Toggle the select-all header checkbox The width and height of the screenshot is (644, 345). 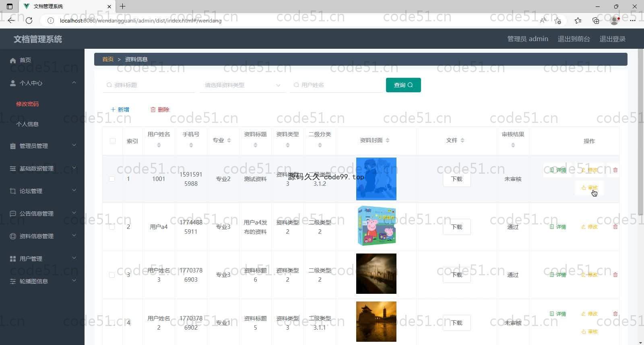coord(113,141)
